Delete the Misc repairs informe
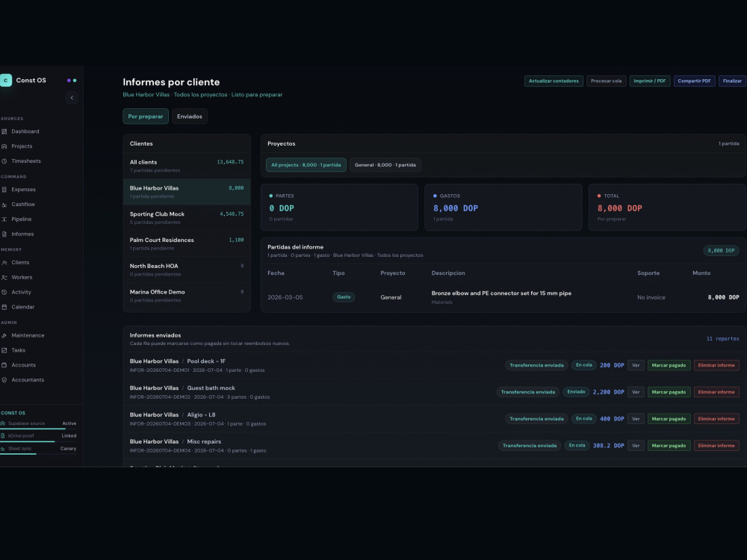747x560 pixels. tap(716, 445)
